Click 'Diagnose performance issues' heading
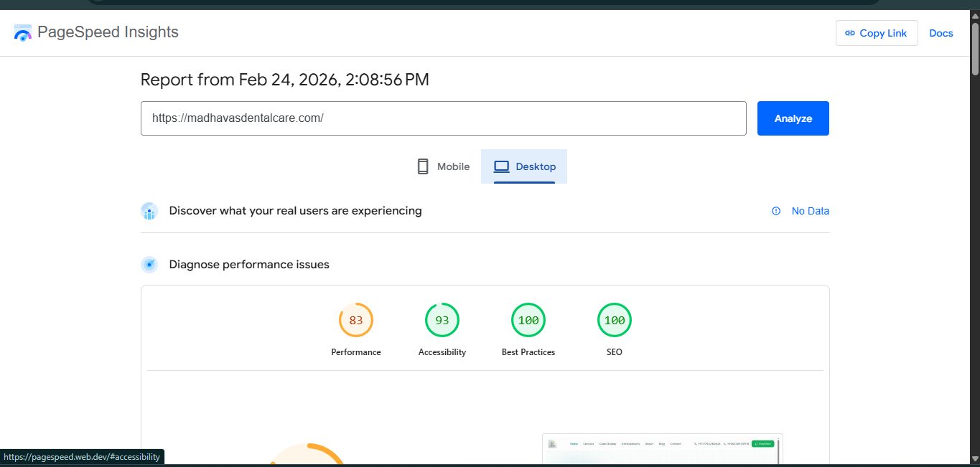Screen dimensions: 980x467 (x=249, y=265)
